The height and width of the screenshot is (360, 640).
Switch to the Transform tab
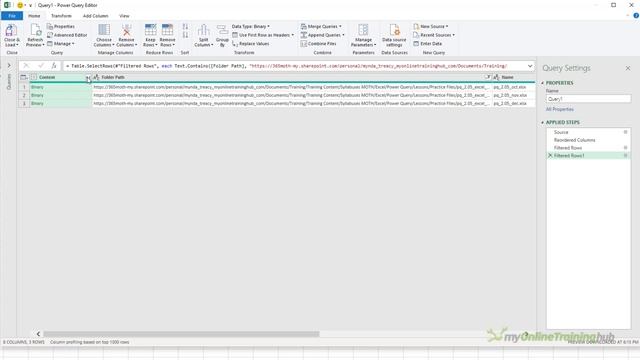click(61, 16)
